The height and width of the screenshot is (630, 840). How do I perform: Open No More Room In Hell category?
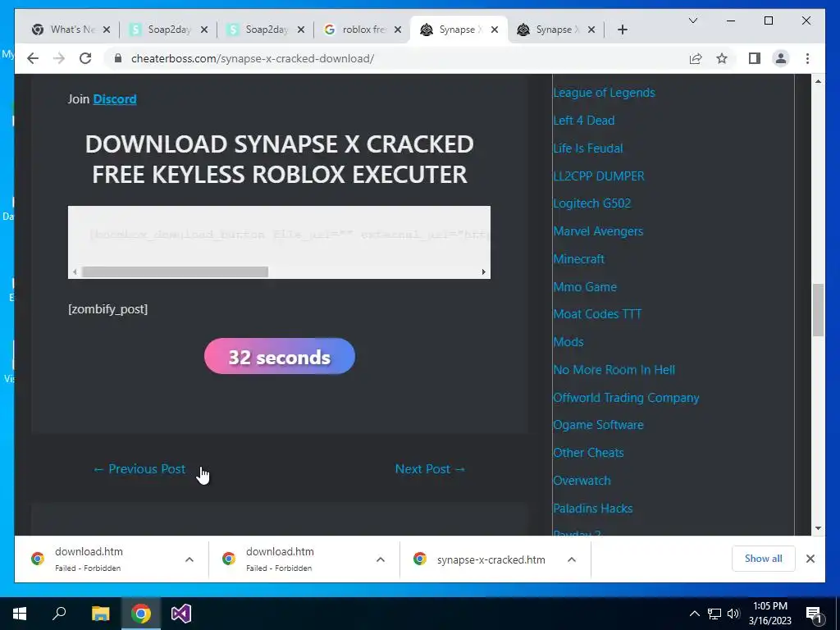click(x=614, y=370)
